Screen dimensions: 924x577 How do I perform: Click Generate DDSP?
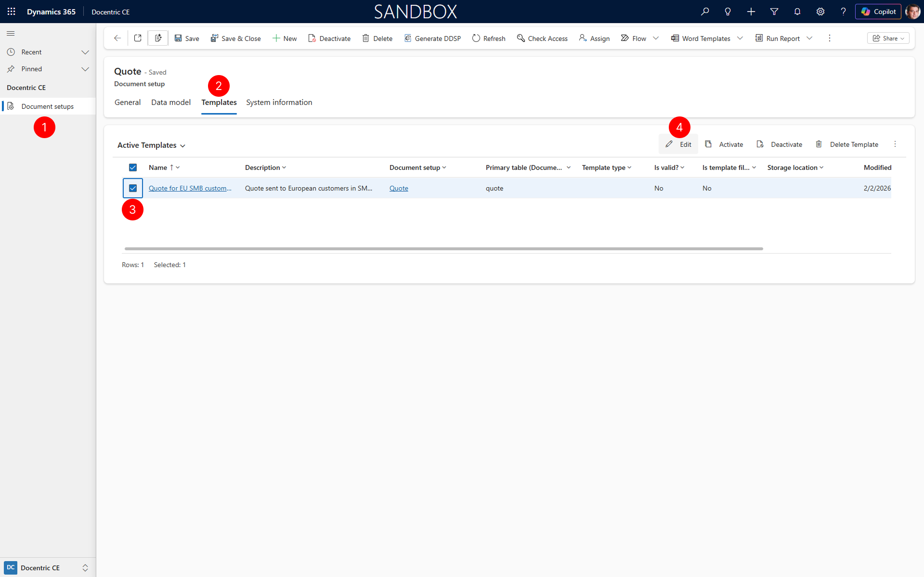tap(432, 38)
